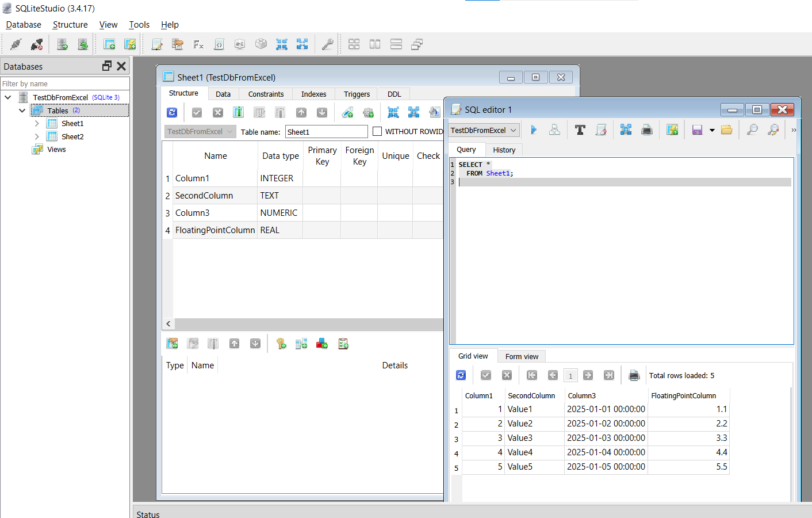Click the Filter by name field
The image size is (812, 518).
pyautogui.click(x=65, y=83)
